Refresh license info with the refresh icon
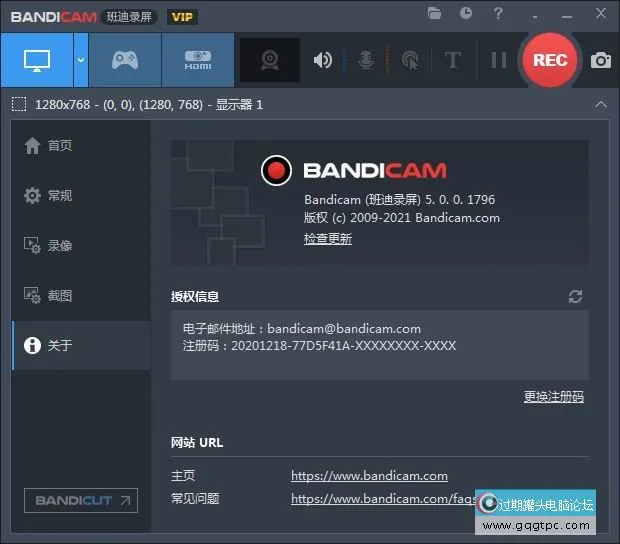The image size is (620, 544). coord(575,297)
